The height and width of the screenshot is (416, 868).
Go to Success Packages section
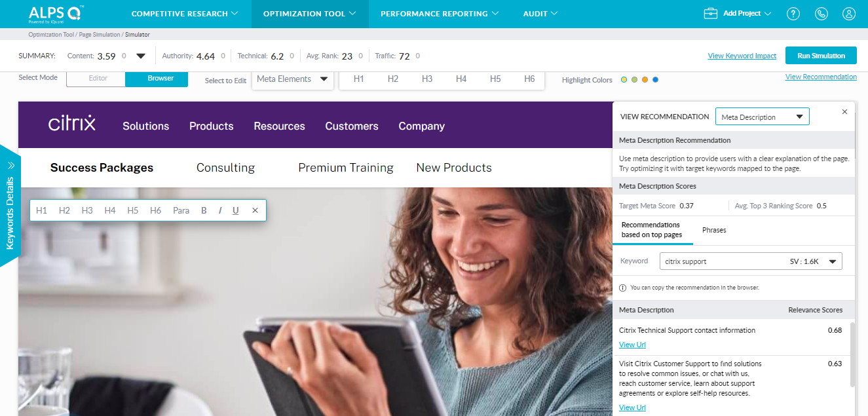coord(102,168)
